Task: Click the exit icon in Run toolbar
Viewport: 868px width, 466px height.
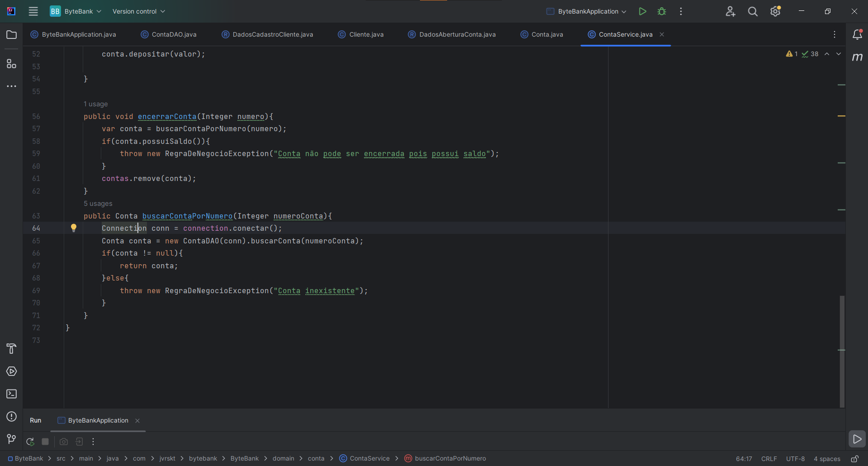Action: (79, 442)
